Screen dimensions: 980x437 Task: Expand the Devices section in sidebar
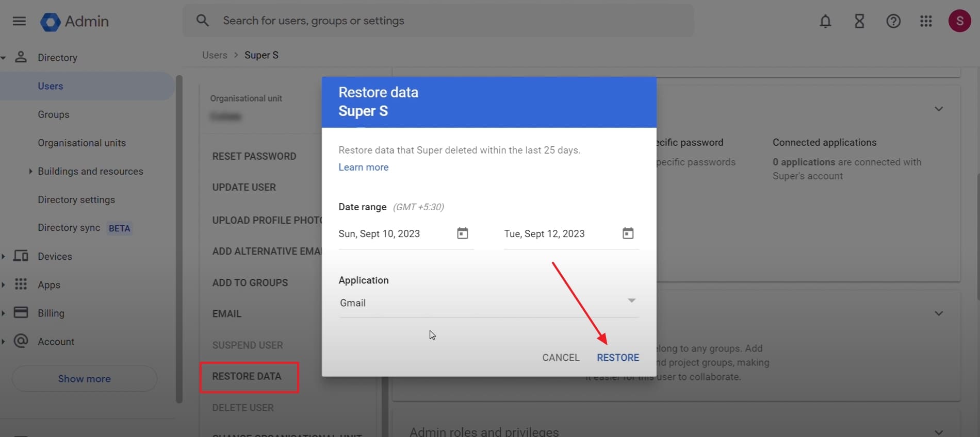(x=4, y=256)
